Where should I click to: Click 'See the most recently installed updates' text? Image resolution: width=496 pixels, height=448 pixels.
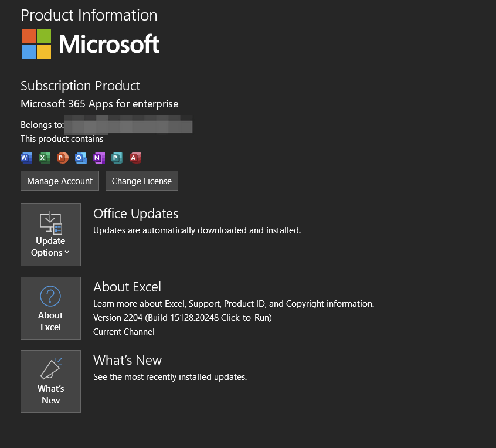[170, 377]
